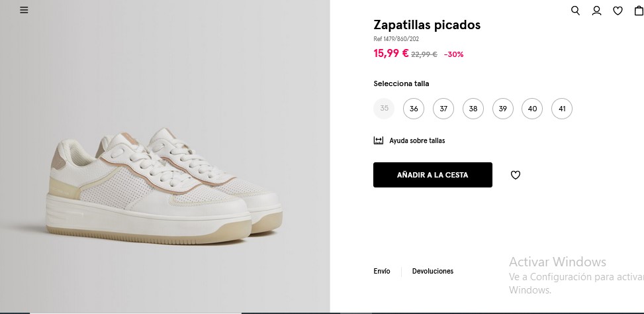
Task: Open the user account icon
Action: (x=596, y=11)
